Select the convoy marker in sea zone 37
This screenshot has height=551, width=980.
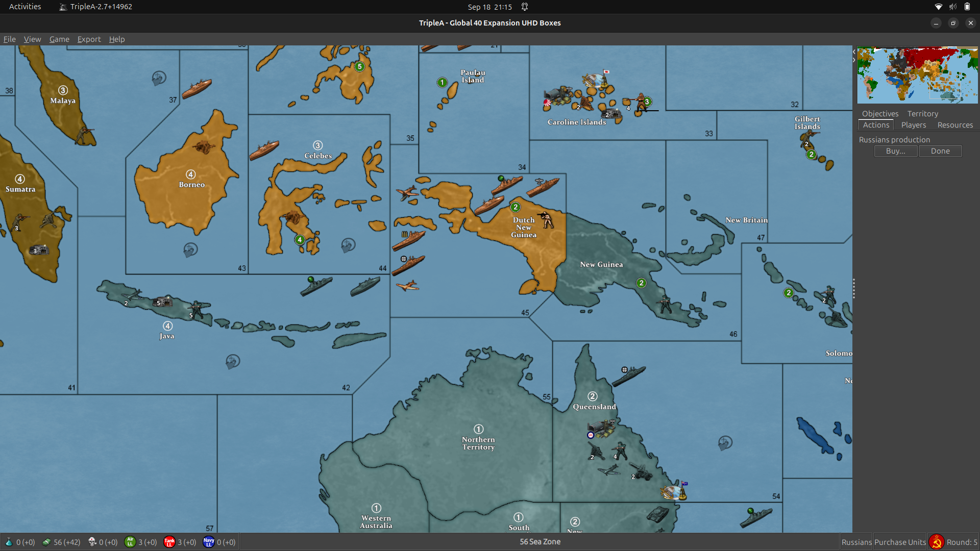(159, 78)
